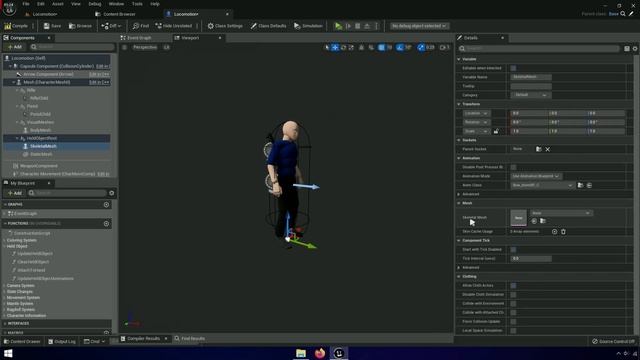Select StaticMesh in the component tree

tap(41, 154)
